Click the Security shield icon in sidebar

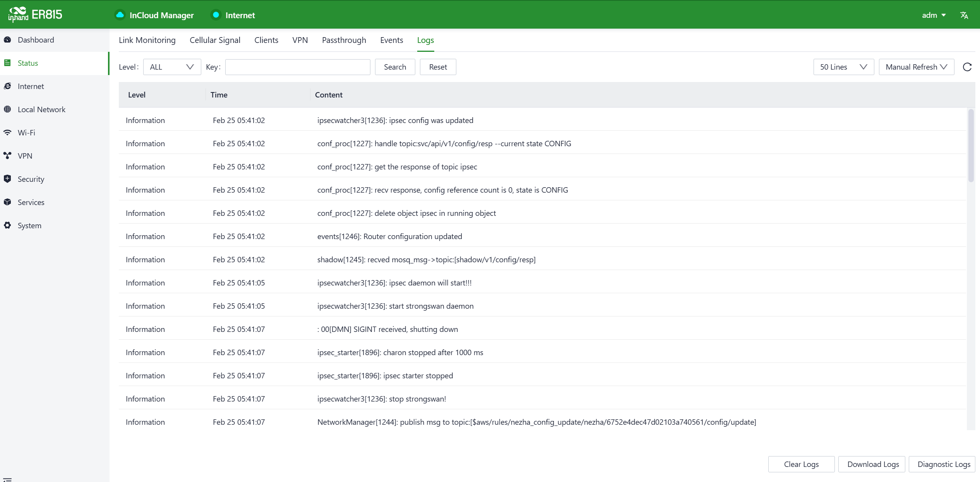tap(7, 179)
